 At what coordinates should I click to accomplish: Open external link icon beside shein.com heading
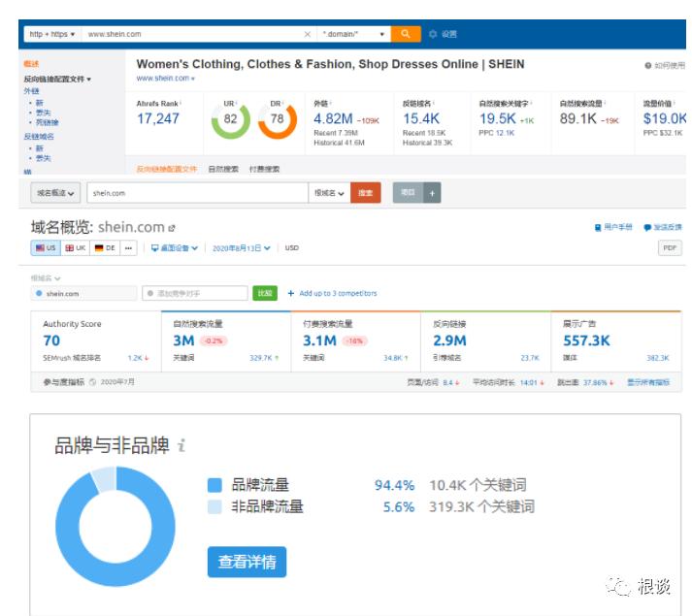[x=172, y=228]
